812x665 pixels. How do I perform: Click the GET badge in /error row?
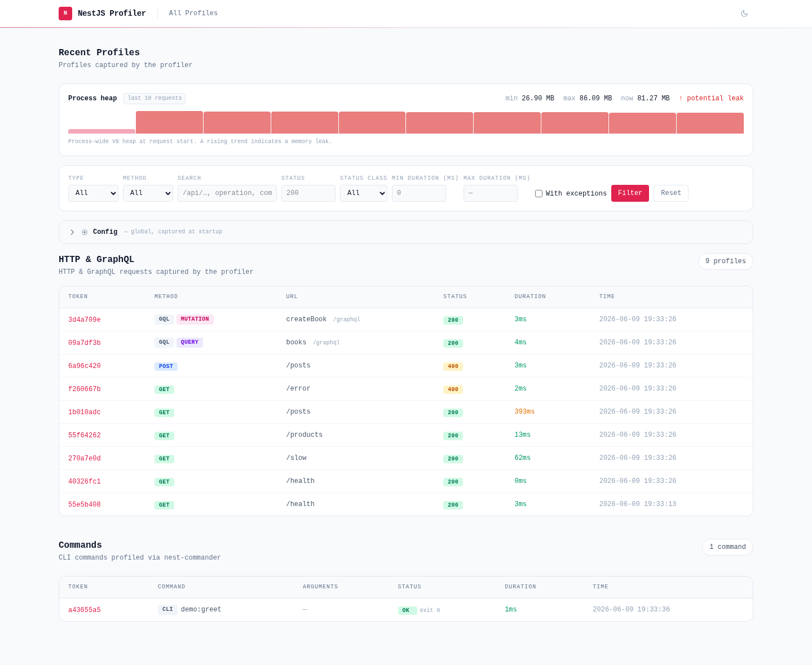164,389
